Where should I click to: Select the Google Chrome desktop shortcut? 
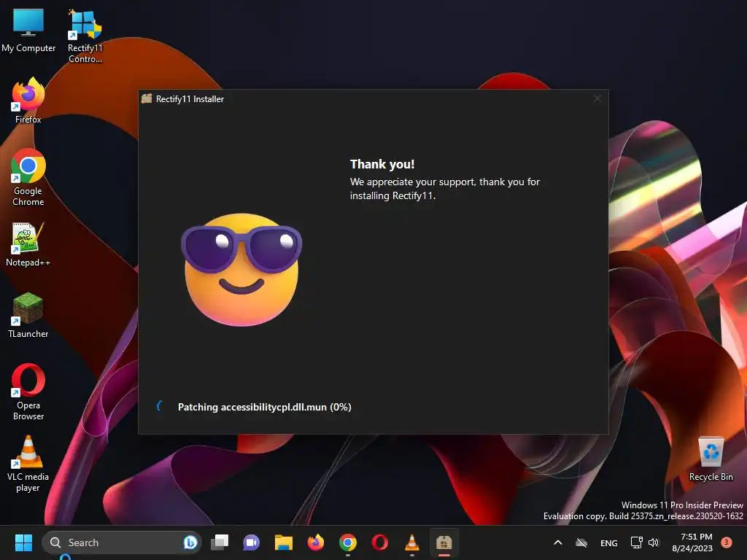[28, 177]
